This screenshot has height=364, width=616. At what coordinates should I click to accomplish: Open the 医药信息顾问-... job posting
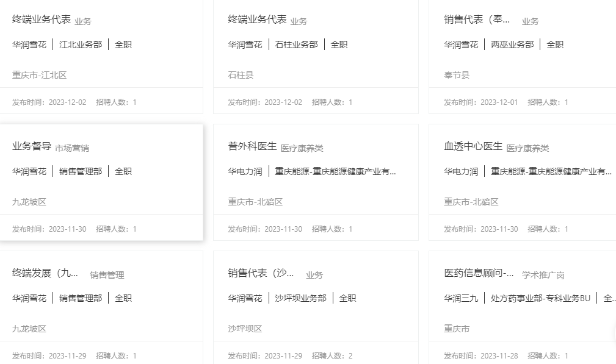click(x=479, y=273)
